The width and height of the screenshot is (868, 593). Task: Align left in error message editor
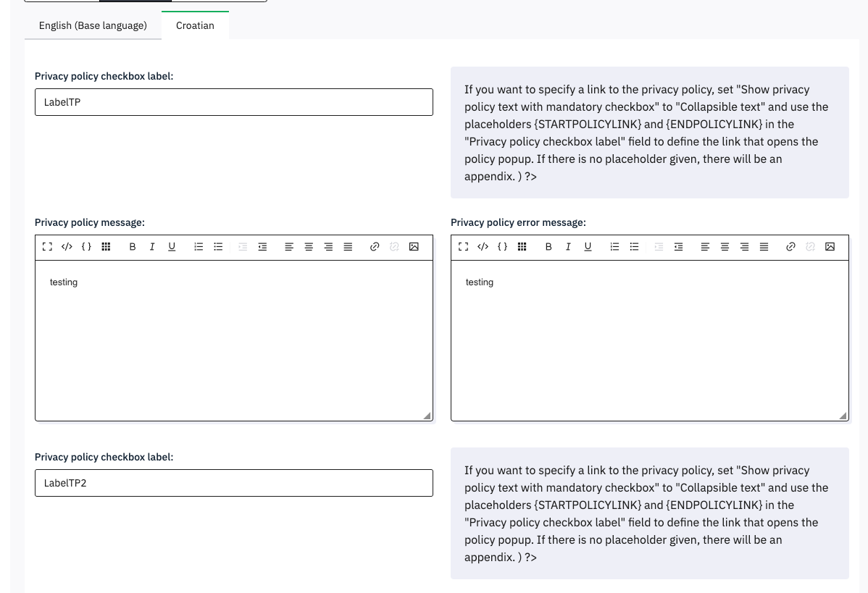tap(705, 247)
